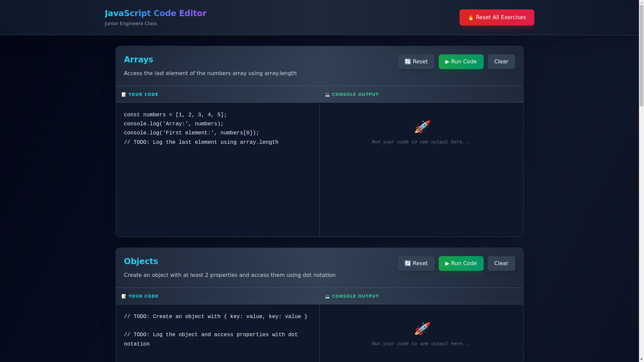Viewport: 644px width, 362px height.
Task: Reset the Arrays exercise
Action: pyautogui.click(x=416, y=62)
